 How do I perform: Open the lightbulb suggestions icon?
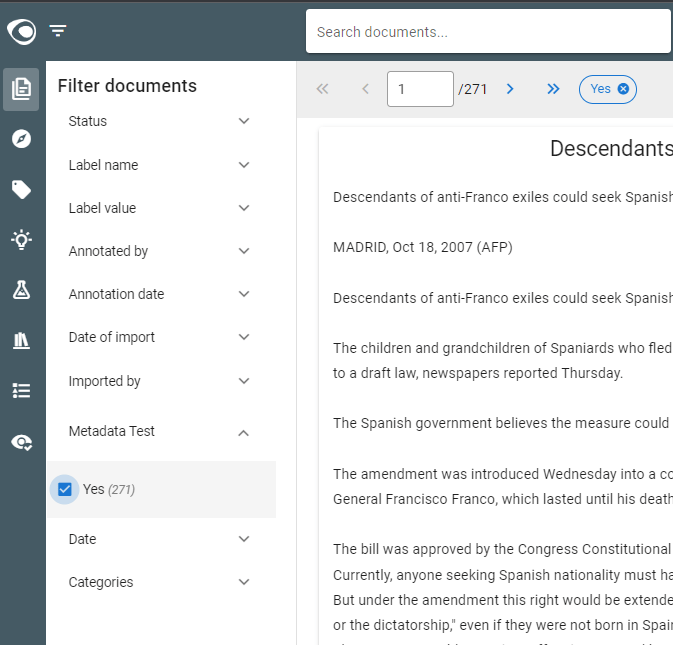[x=21, y=239]
